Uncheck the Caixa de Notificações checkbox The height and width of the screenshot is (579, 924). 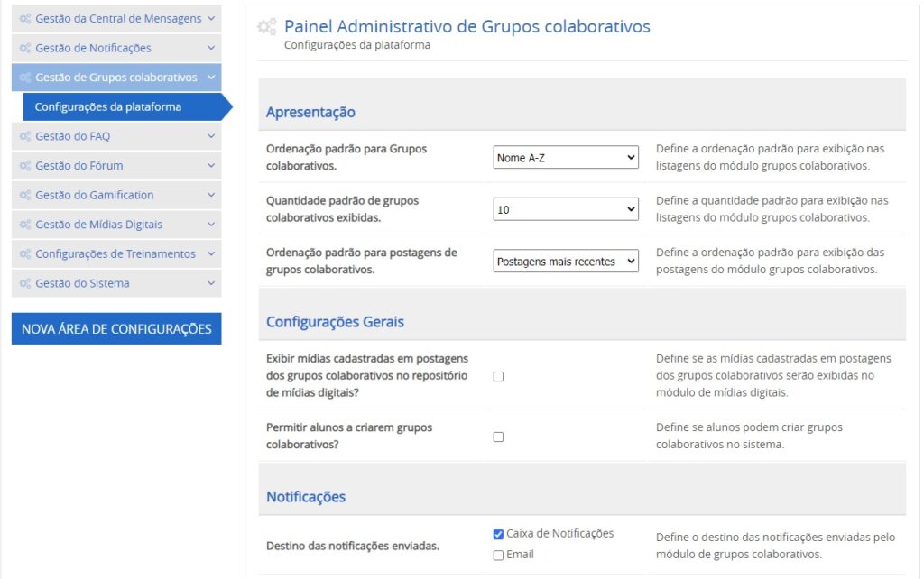tap(498, 534)
